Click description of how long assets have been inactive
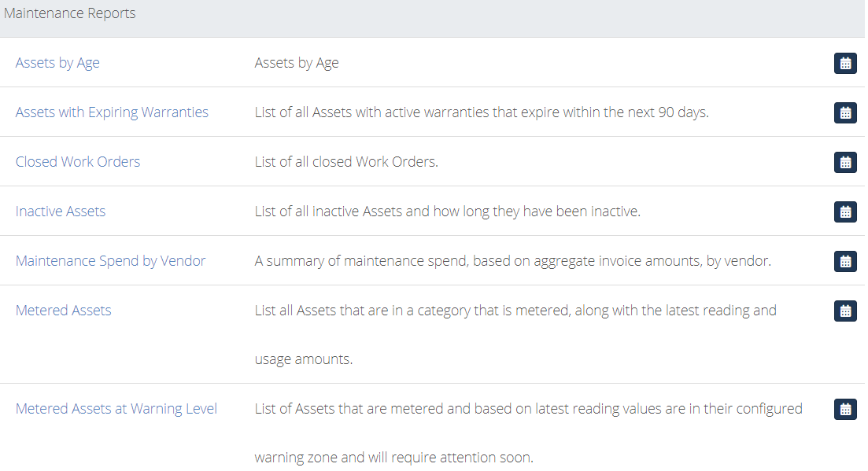868x471 pixels. (x=447, y=212)
